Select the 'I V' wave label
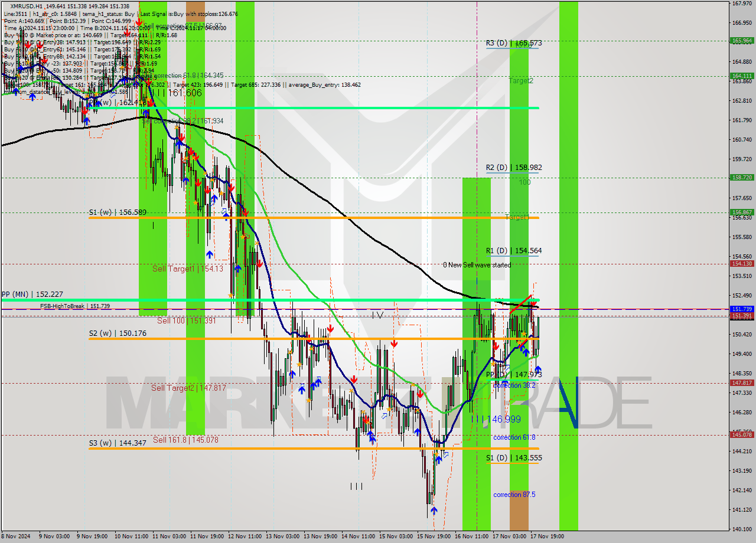Image resolution: width=756 pixels, height=543 pixels. (378, 315)
